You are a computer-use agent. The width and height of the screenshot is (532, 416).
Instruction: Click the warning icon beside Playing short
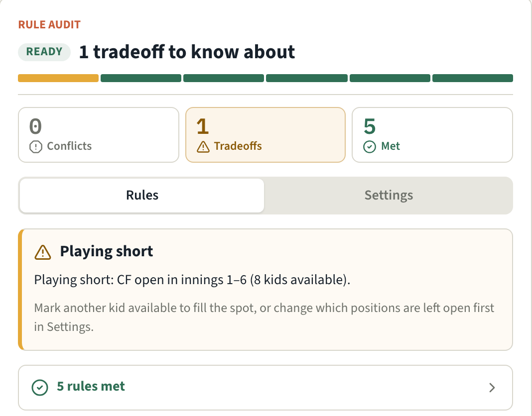click(43, 252)
